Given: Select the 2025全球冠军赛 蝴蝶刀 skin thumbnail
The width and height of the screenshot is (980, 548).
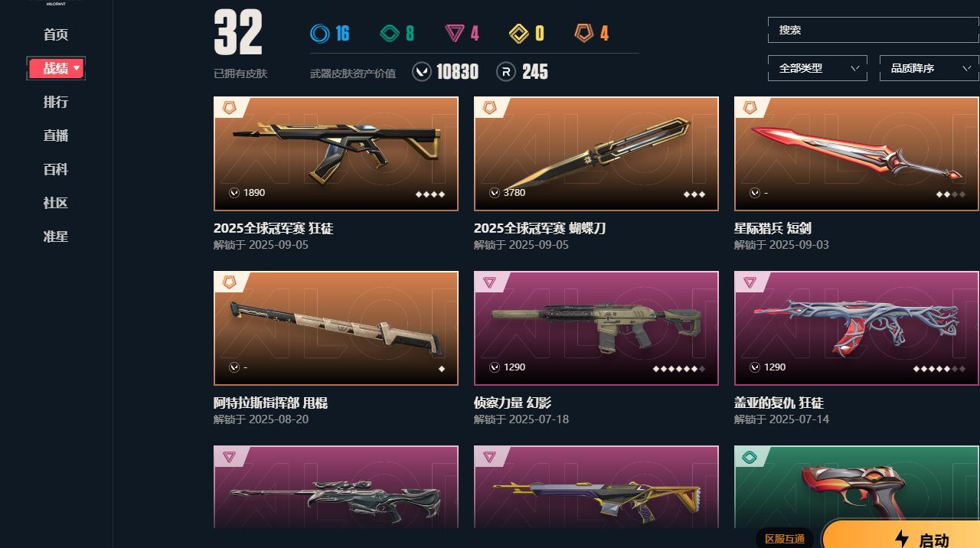Looking at the screenshot, I should [596, 154].
